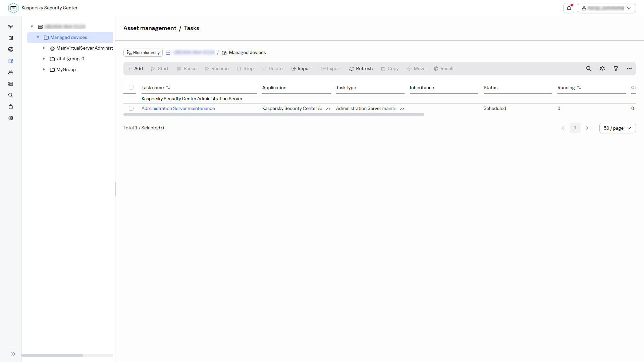Open the filter funnel icon

click(616, 68)
